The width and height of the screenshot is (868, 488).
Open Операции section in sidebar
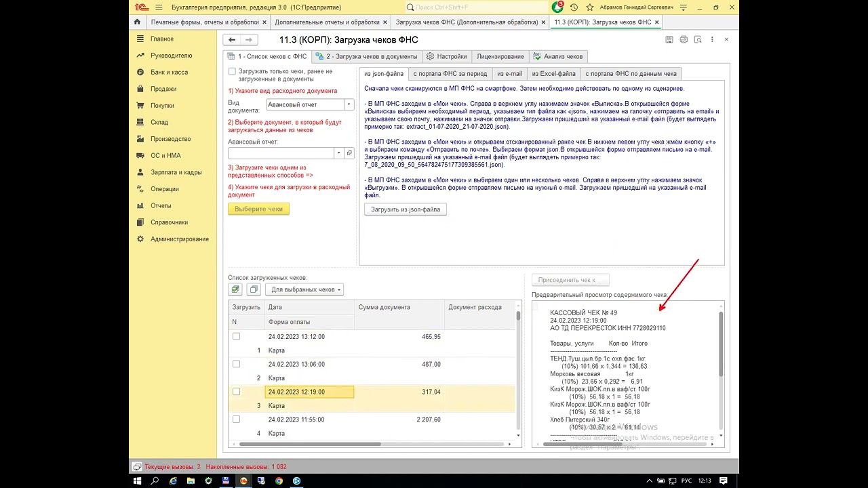click(x=165, y=189)
